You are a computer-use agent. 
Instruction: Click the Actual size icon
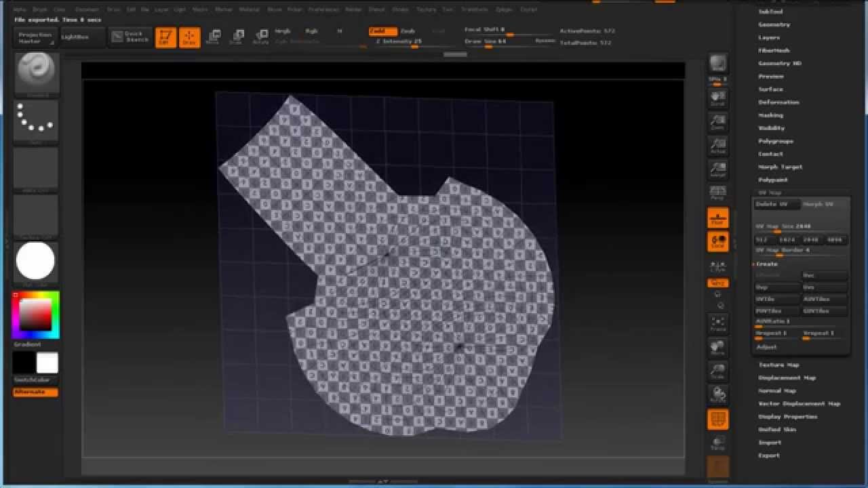coord(717,146)
